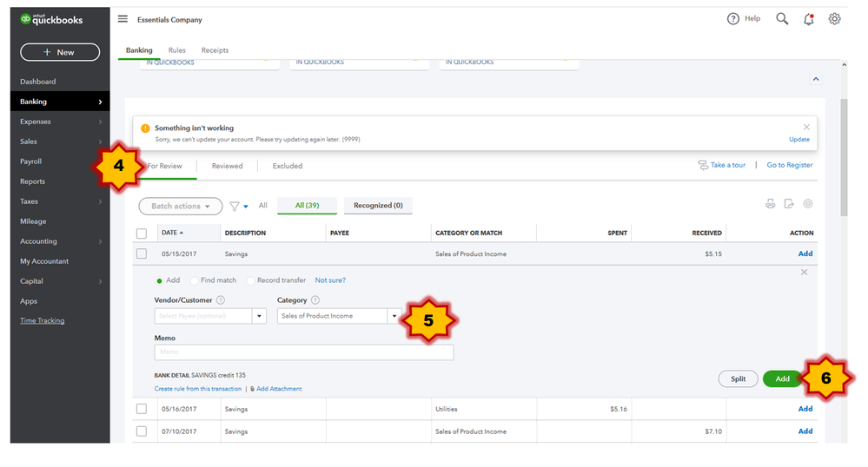The height and width of the screenshot is (467, 868).
Task: Click the orange warning icon
Action: 145,128
